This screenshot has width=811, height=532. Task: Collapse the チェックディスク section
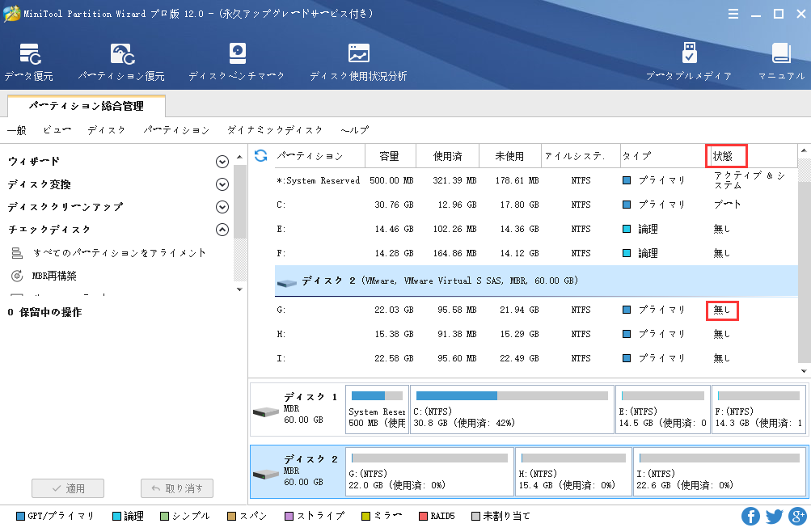point(223,229)
